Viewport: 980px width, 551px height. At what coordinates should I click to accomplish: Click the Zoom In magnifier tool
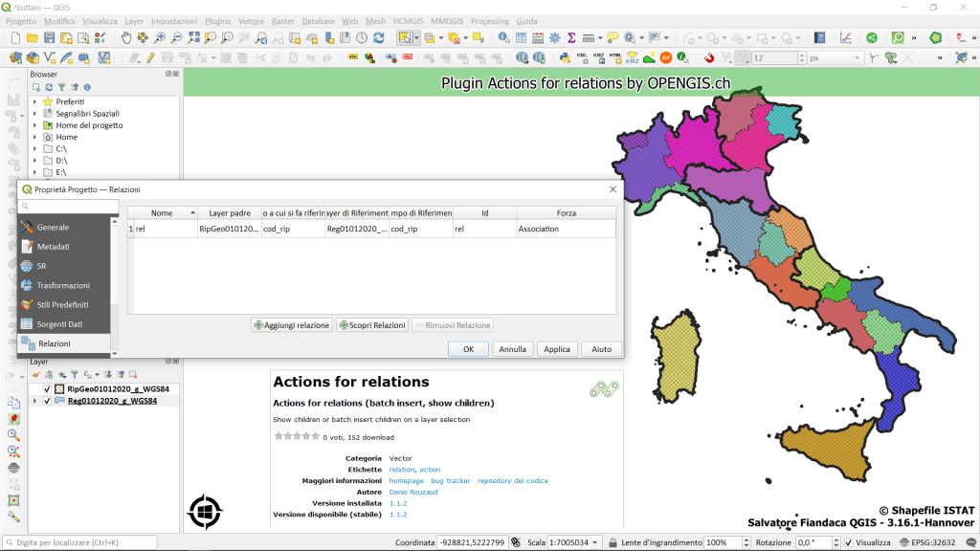159,38
